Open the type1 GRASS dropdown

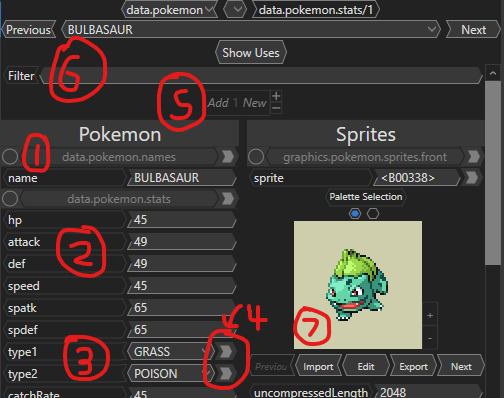(171, 352)
